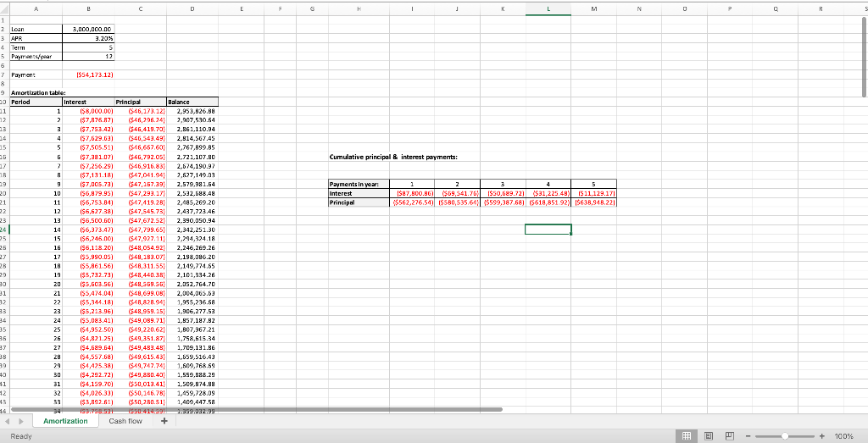Select loan amount cell 3,000,000.00
Screen dimensions: 868x443
(x=88, y=29)
